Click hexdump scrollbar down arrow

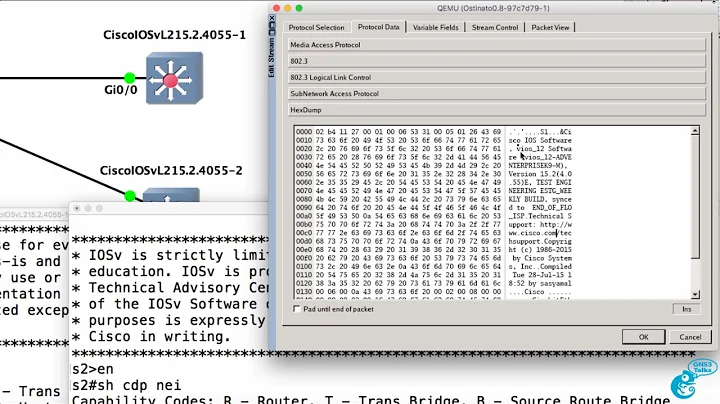coord(695,294)
